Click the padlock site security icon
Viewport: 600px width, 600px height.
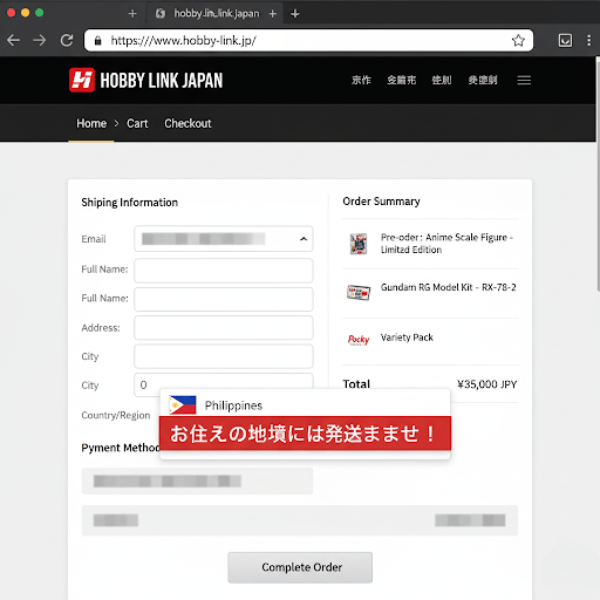click(98, 41)
